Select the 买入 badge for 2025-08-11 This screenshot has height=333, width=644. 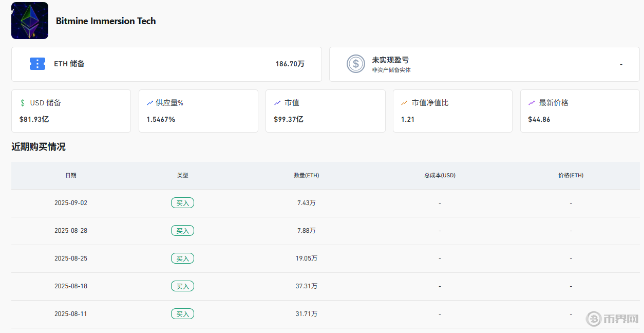click(x=182, y=314)
